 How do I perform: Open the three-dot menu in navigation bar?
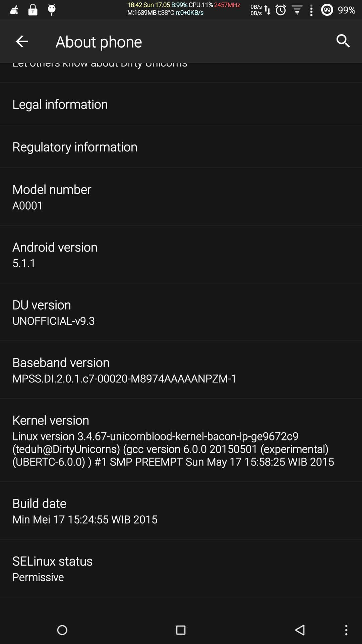point(346,630)
